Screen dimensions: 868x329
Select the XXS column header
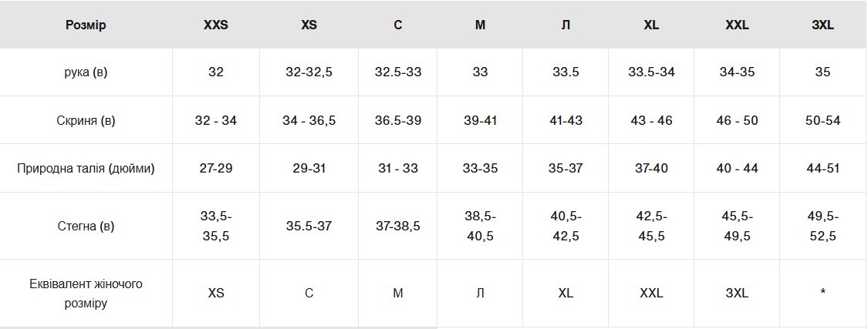(216, 25)
